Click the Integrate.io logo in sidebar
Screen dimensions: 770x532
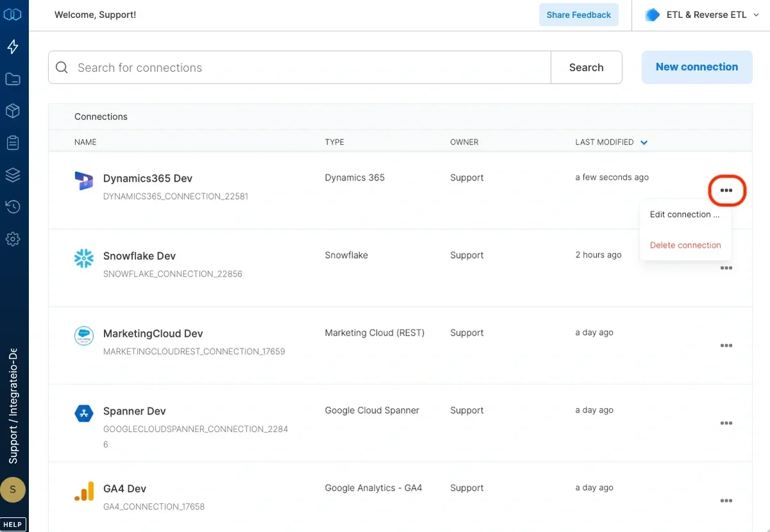tap(13, 14)
